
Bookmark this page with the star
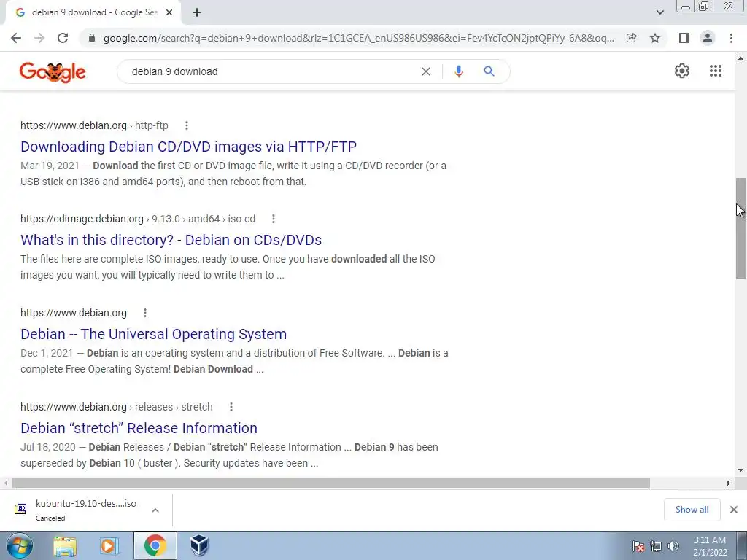[655, 38]
